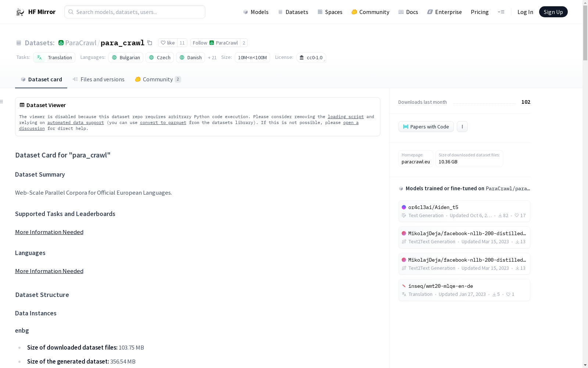588x368 pixels.
Task: Click Log In
Action: [525, 12]
